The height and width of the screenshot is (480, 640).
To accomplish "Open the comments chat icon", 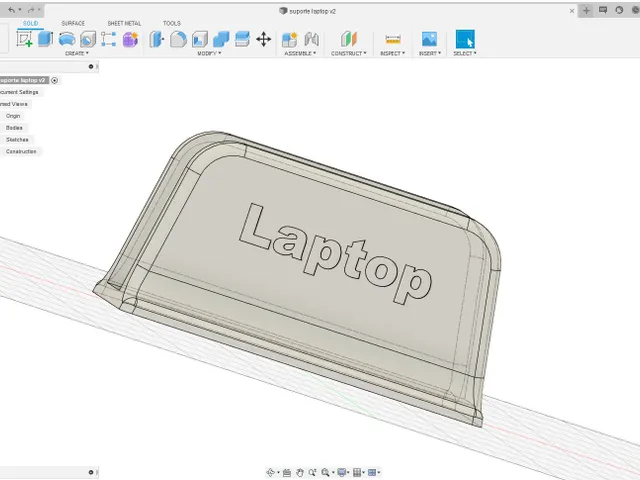I will (x=603, y=10).
